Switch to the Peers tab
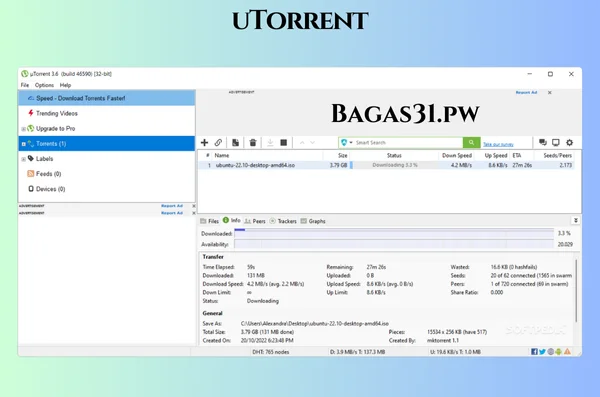 pyautogui.click(x=255, y=221)
